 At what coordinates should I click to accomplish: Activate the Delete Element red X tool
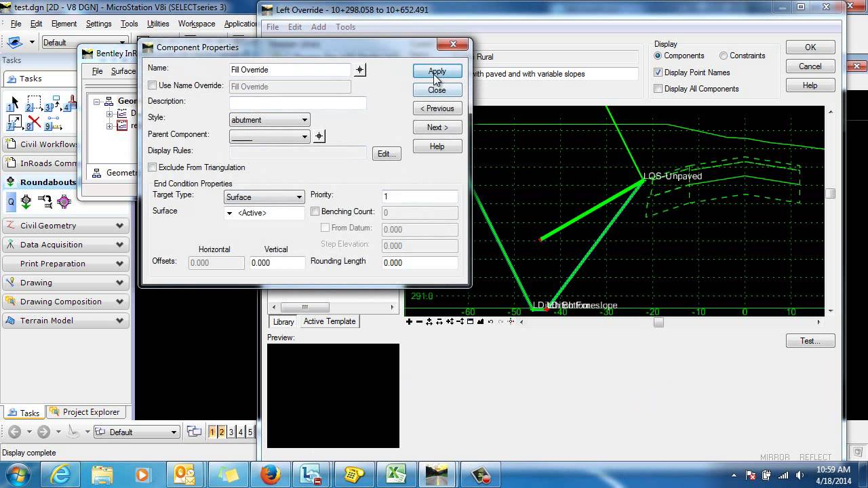click(x=34, y=123)
